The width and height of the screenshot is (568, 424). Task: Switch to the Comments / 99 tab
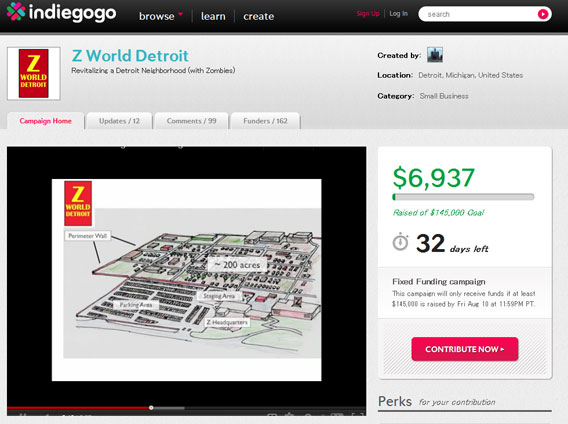tap(192, 121)
